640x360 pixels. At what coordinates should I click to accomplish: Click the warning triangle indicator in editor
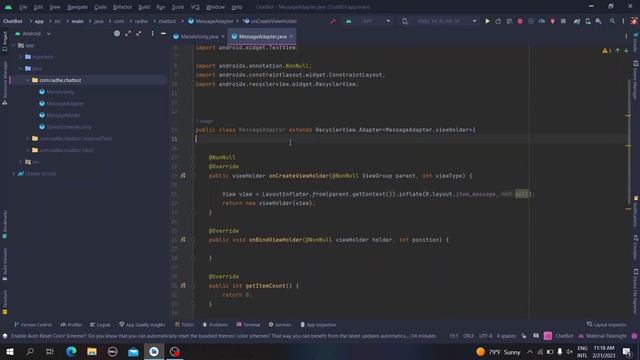[x=606, y=51]
